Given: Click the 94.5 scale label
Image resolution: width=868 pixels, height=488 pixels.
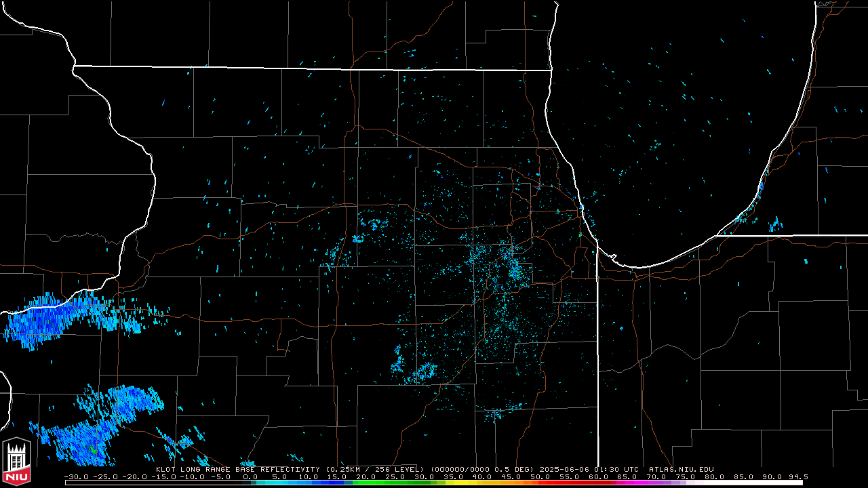Looking at the screenshot, I should click(x=798, y=476).
